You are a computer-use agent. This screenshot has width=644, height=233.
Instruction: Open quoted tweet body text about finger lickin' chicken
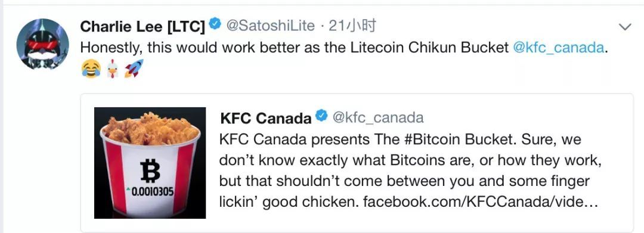(410, 171)
